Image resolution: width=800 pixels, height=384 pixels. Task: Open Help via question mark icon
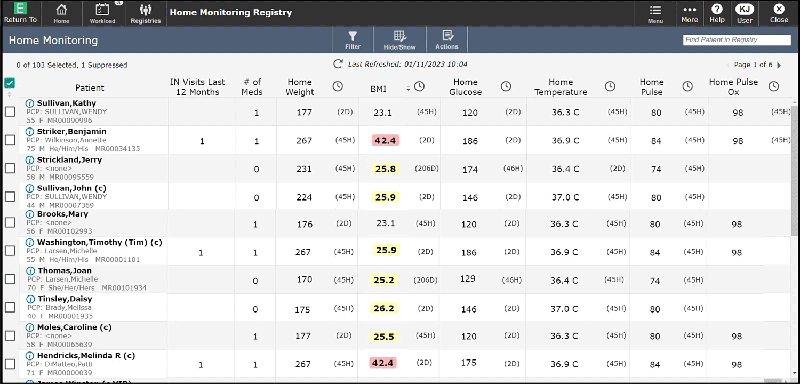coord(717,9)
